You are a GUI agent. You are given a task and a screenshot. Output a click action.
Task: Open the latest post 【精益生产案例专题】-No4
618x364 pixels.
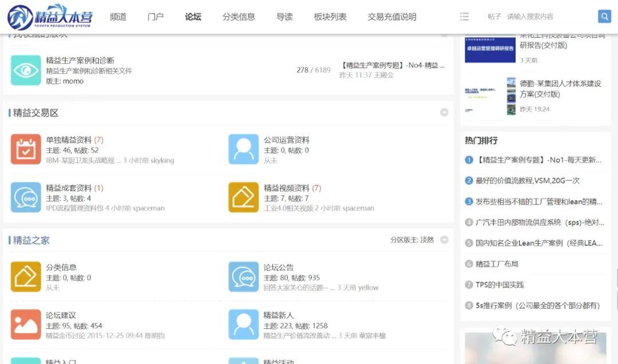click(392, 65)
